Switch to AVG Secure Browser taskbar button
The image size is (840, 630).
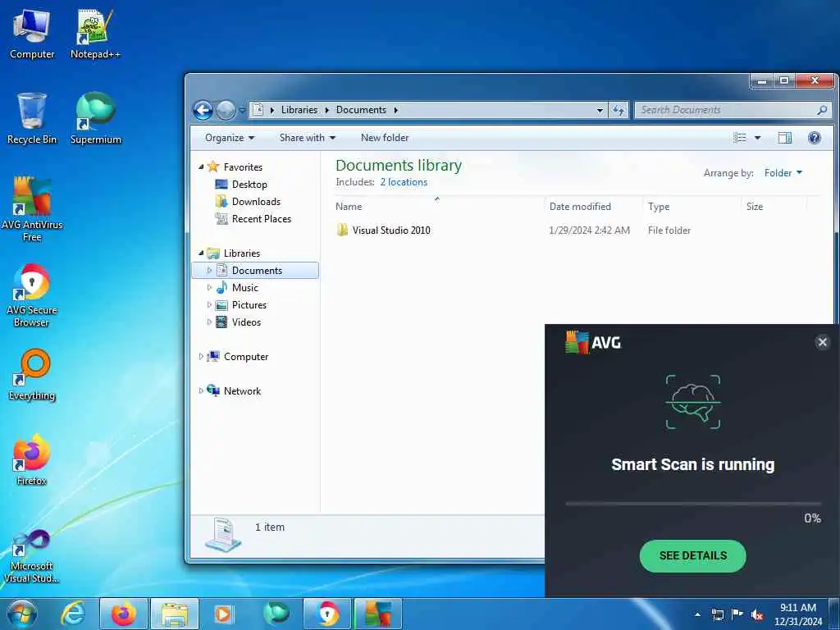(326, 614)
